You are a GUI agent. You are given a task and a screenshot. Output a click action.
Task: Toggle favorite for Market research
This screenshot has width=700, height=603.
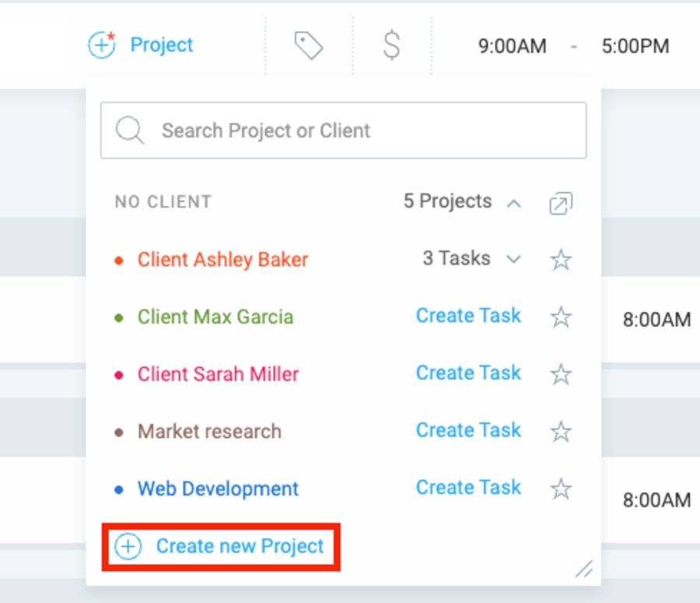click(561, 431)
